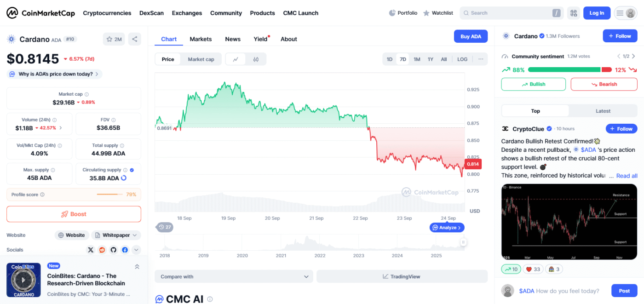Expand the Whitepaper dropdown
This screenshot has width=644, height=304.
pos(116,235)
